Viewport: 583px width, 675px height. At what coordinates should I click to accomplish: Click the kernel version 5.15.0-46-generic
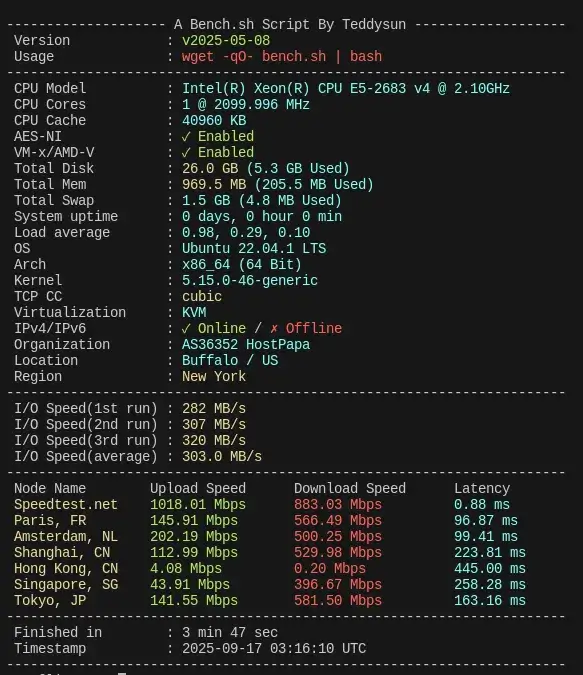point(250,281)
